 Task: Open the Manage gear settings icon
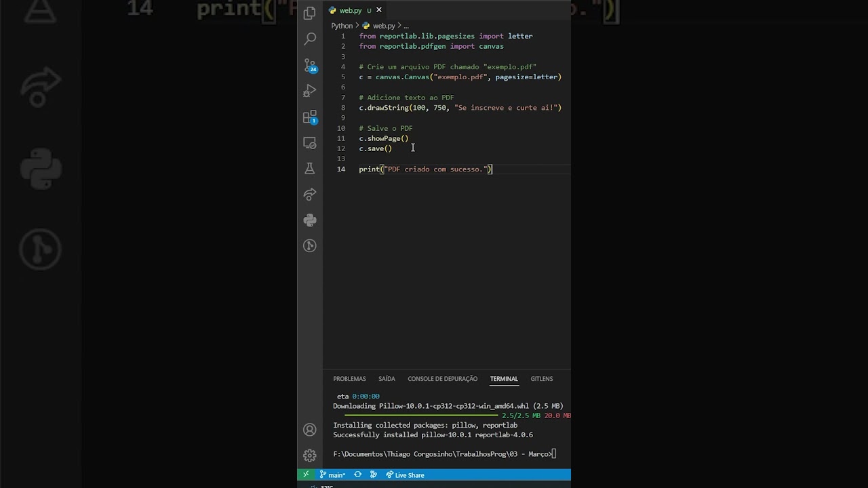[310, 455]
